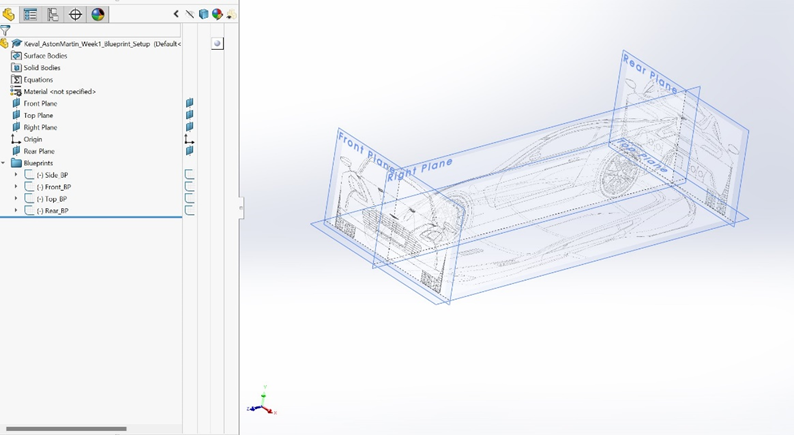Viewport: 794px width, 435px height.
Task: Click the Appearances column header icon
Action: tap(217, 14)
